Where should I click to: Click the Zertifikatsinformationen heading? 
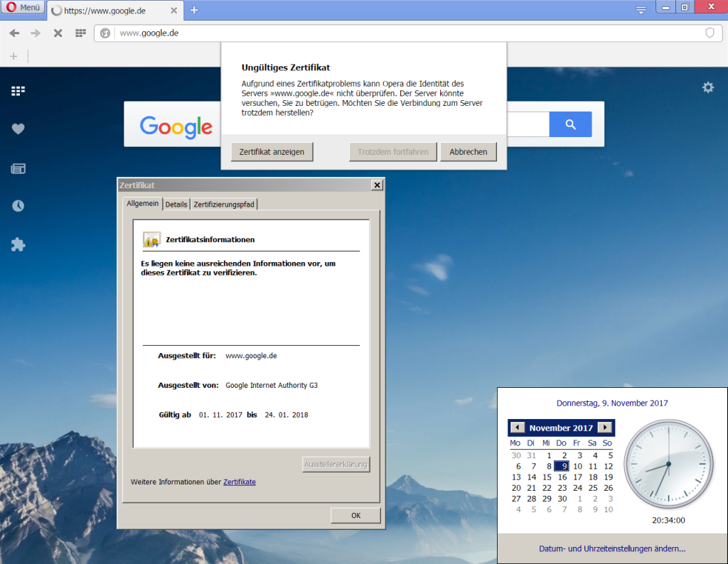pos(210,240)
